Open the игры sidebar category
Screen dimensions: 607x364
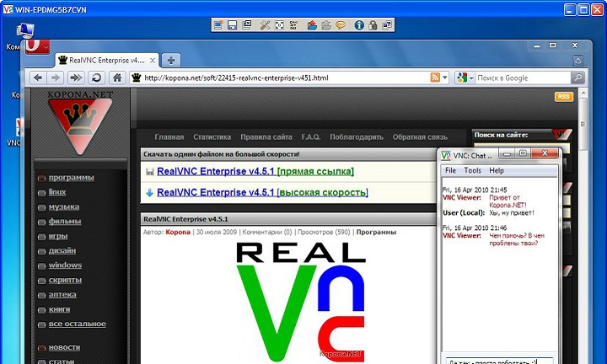coord(58,237)
